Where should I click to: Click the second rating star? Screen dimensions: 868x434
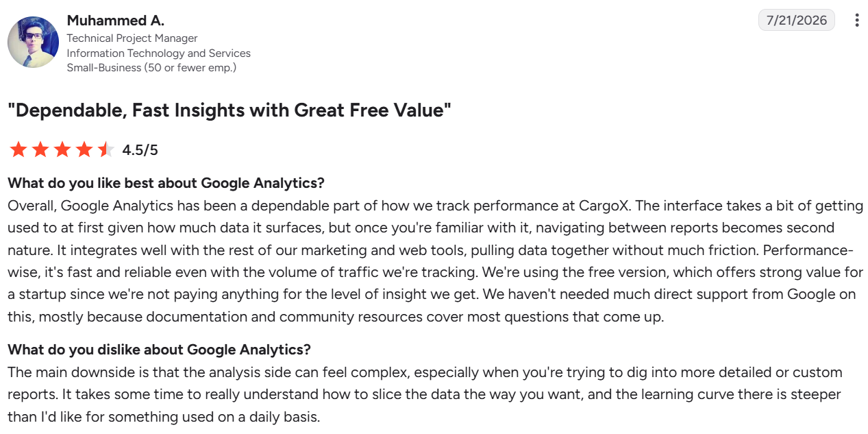tap(40, 149)
